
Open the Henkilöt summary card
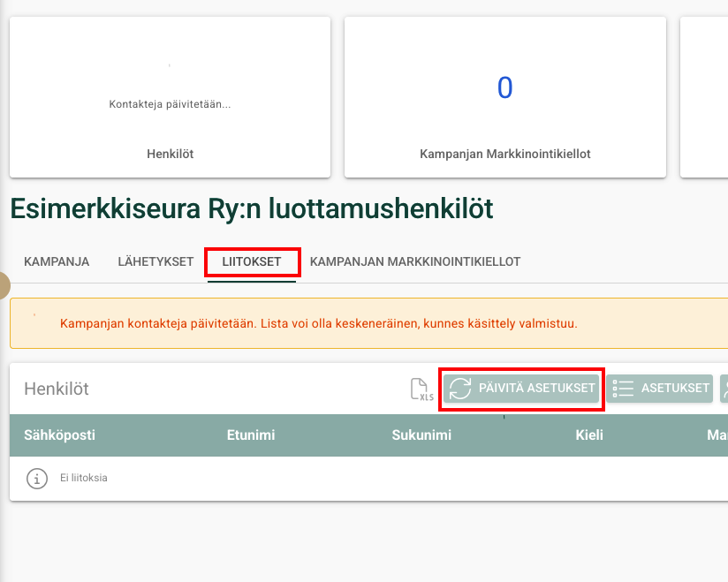[170, 97]
